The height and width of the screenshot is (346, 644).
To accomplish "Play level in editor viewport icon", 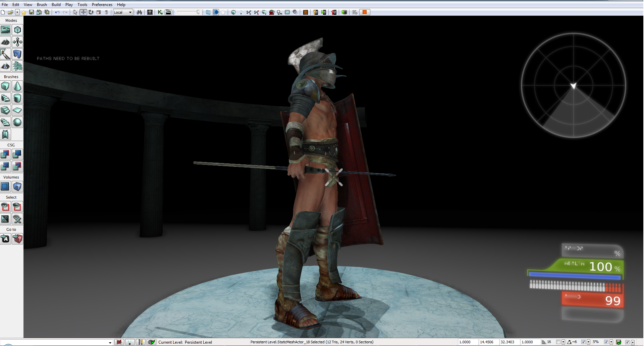I will click(344, 12).
